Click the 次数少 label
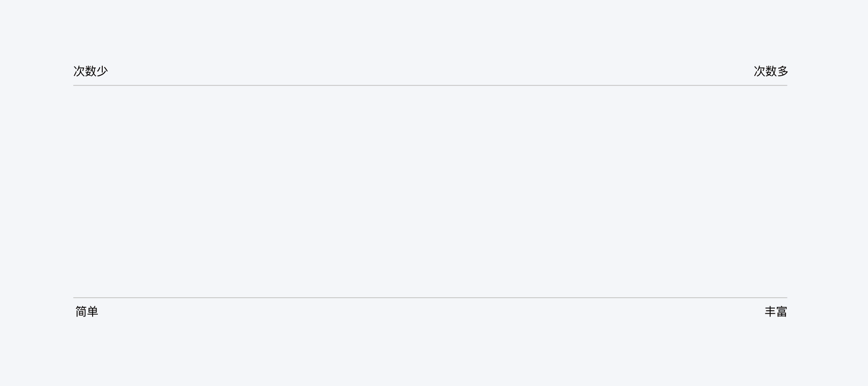The width and height of the screenshot is (868, 386). (x=91, y=71)
